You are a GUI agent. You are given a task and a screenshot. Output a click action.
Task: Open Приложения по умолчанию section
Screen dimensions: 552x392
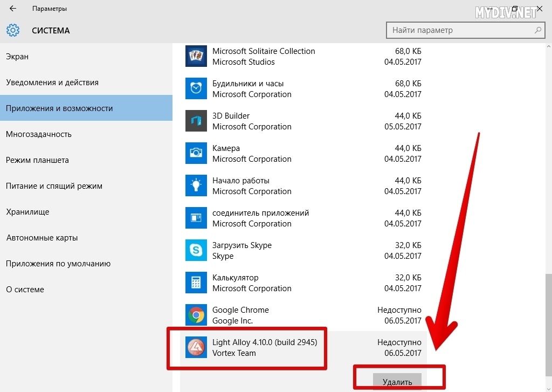[58, 264]
